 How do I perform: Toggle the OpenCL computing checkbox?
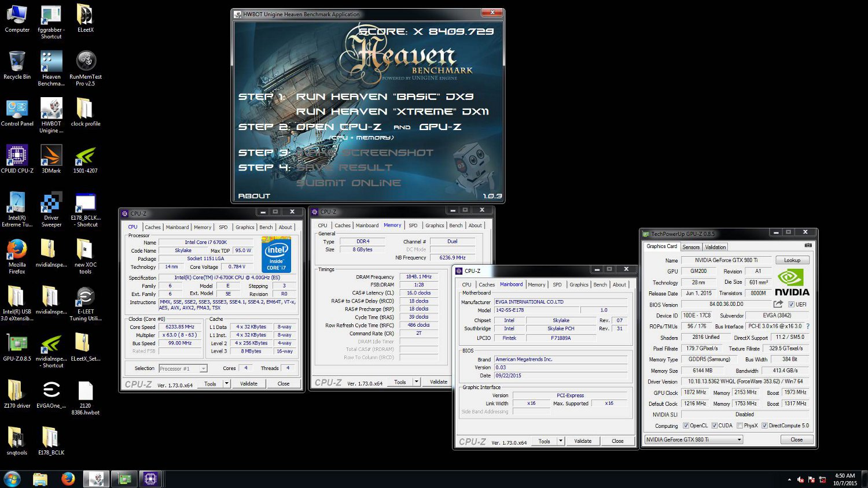point(686,426)
